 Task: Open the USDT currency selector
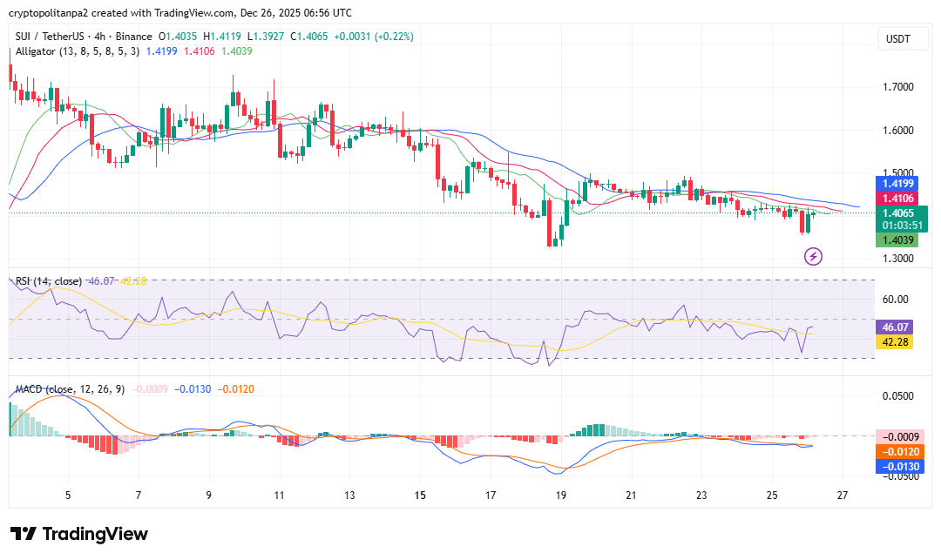tap(898, 39)
